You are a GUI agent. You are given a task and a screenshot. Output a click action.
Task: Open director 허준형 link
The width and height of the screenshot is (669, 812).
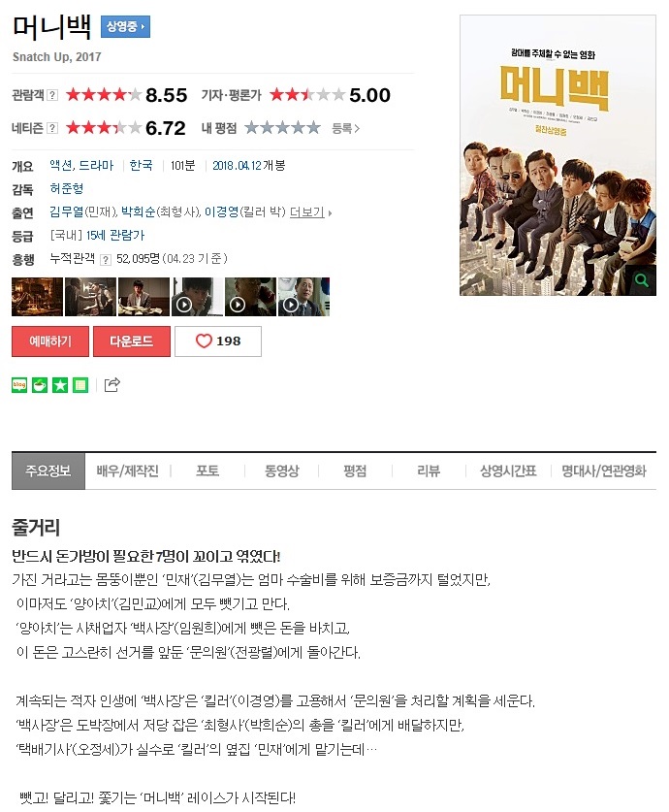[x=66, y=188]
